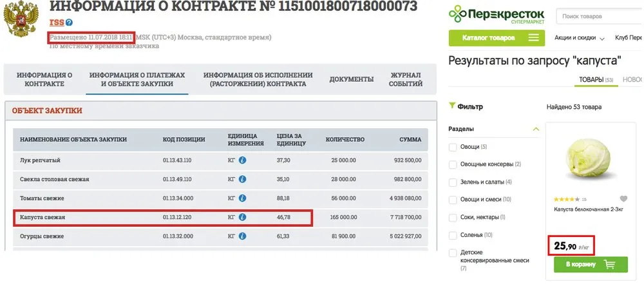The image size is (644, 286).
Task: Collapse the Разделы filter section chevron
Action: pos(536,129)
